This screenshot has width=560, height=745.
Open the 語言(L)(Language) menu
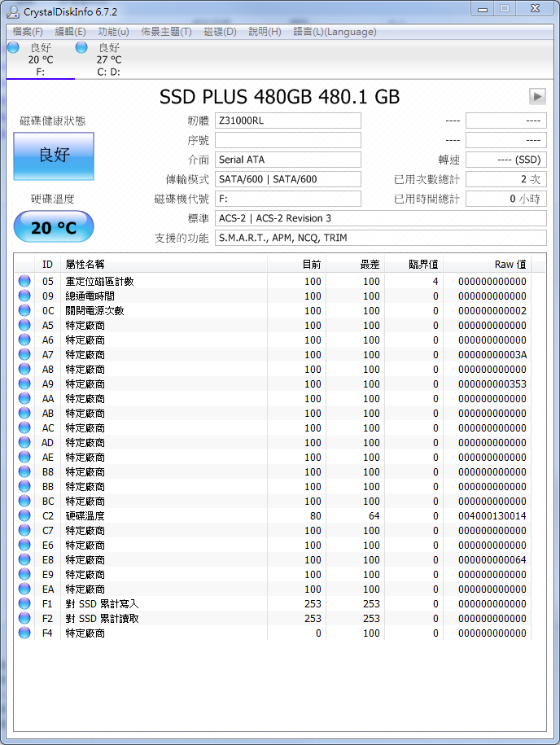click(x=335, y=32)
